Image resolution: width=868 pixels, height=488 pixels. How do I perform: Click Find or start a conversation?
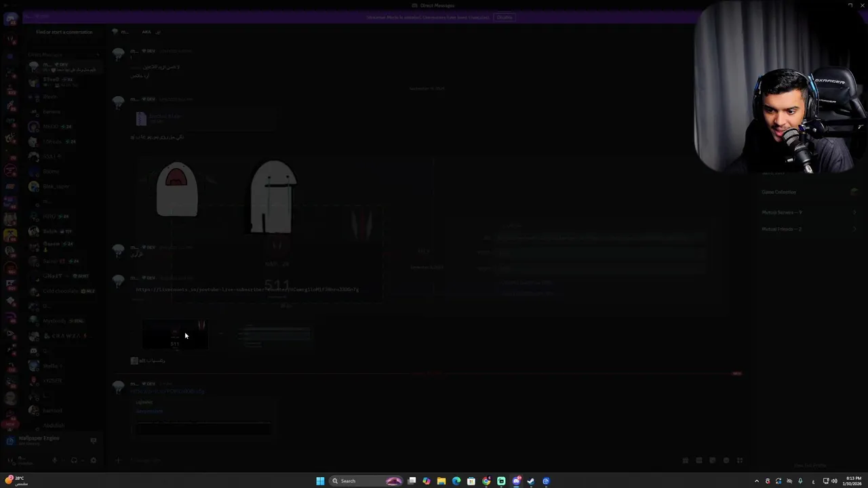[64, 32]
